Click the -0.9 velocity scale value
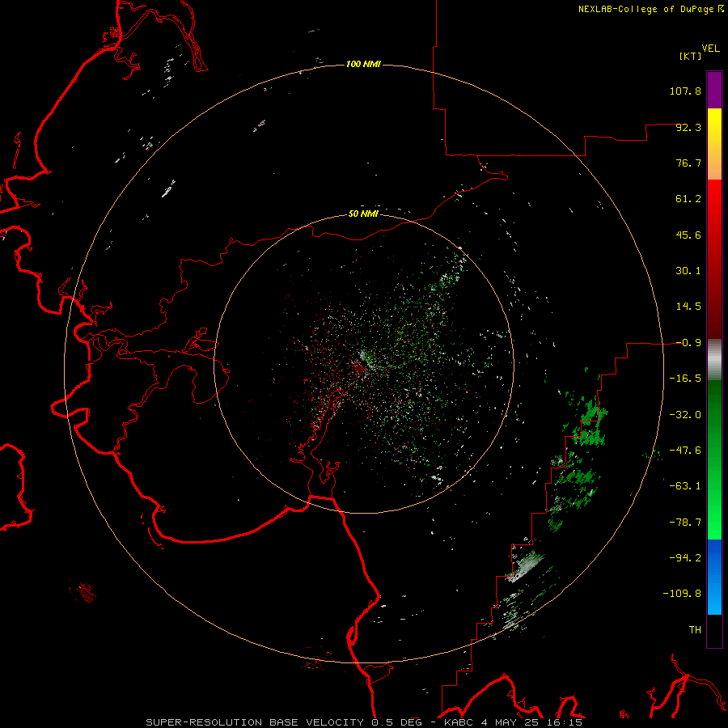This screenshot has width=728, height=728. point(688,343)
